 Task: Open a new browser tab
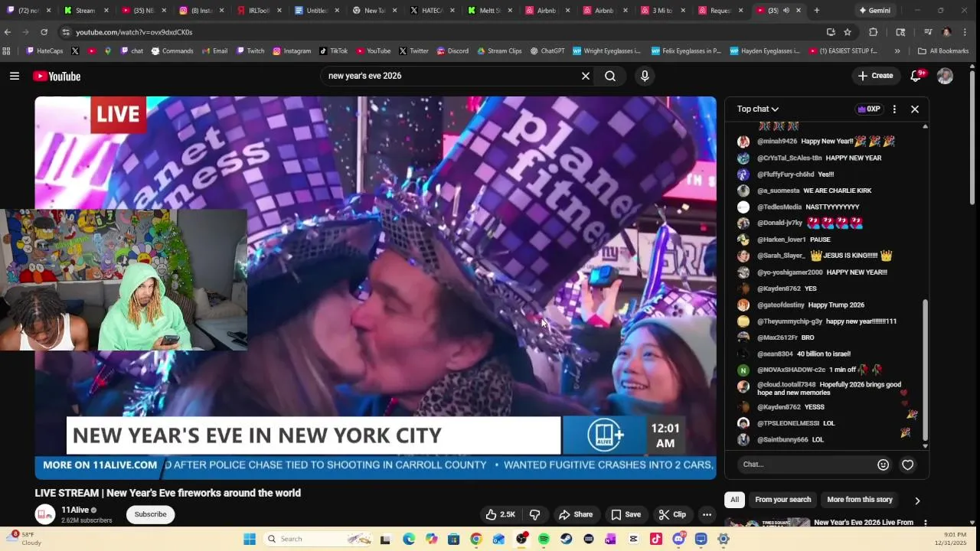click(x=817, y=11)
